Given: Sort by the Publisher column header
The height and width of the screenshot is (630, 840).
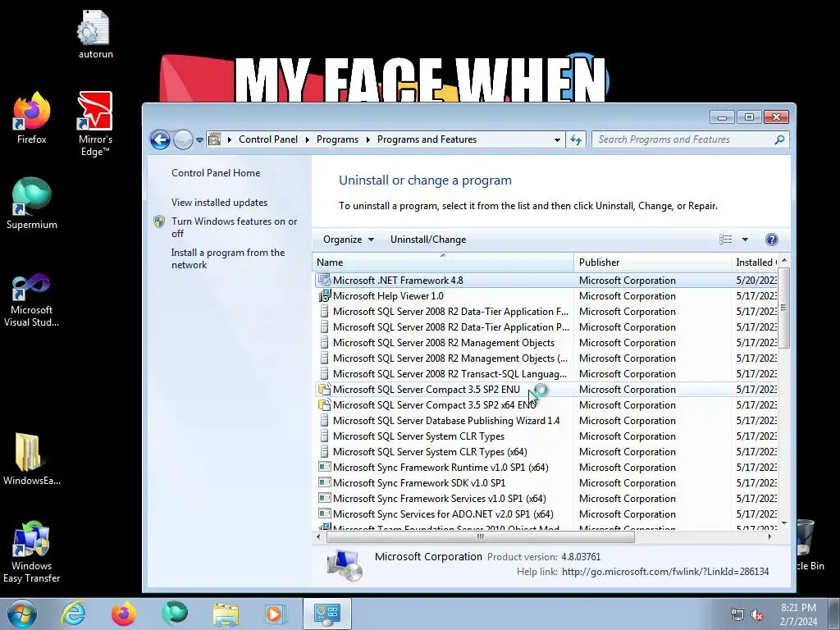Looking at the screenshot, I should click(652, 262).
